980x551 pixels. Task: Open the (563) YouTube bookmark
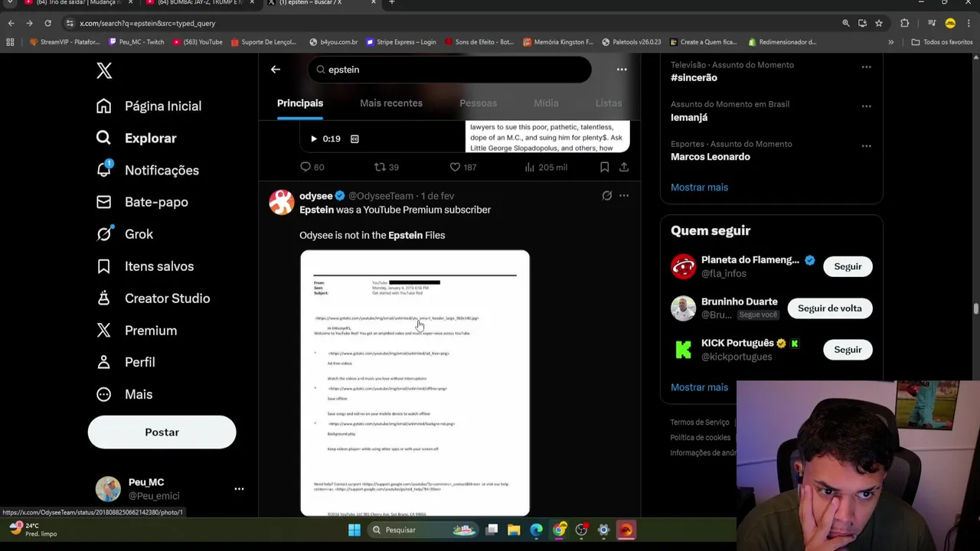[x=198, y=42]
